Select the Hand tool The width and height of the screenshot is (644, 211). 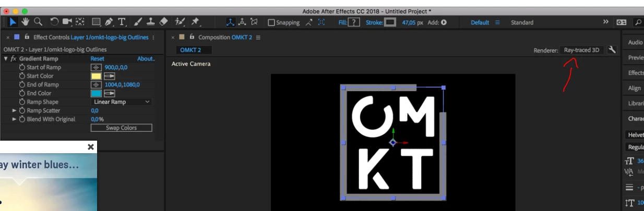[26, 22]
